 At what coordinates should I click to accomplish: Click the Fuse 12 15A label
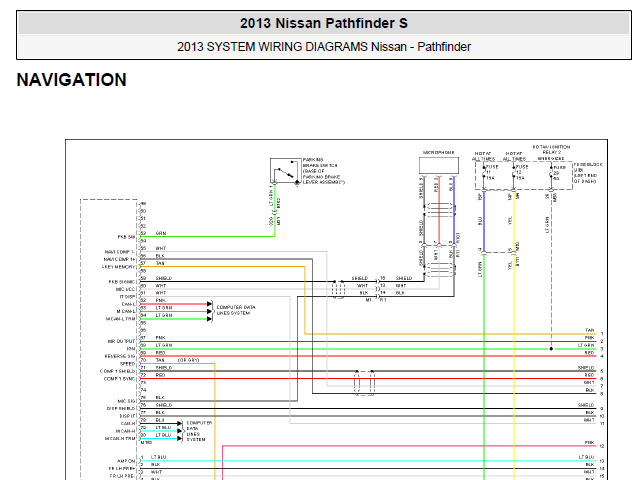click(x=522, y=172)
